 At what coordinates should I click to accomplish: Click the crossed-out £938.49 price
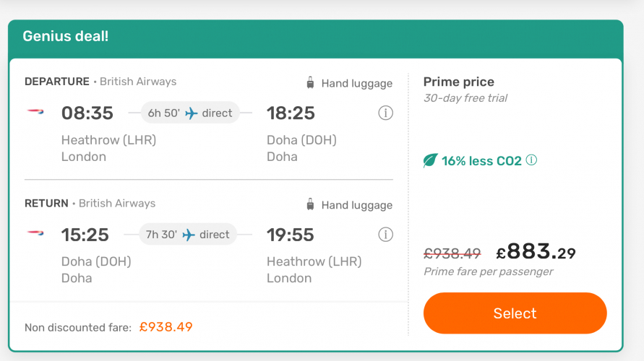452,253
